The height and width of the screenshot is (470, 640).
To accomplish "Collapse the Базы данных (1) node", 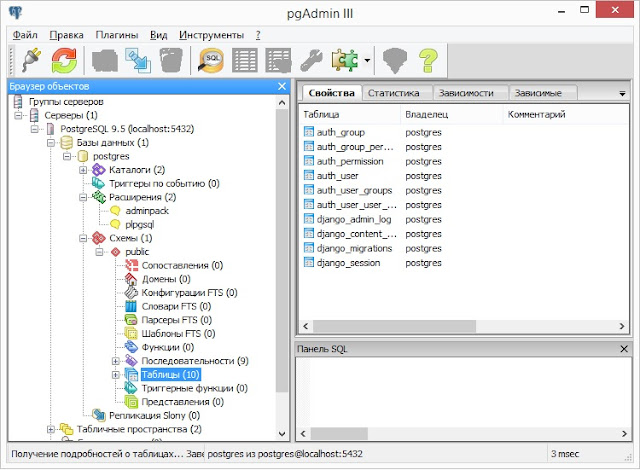I will pyautogui.click(x=51, y=143).
